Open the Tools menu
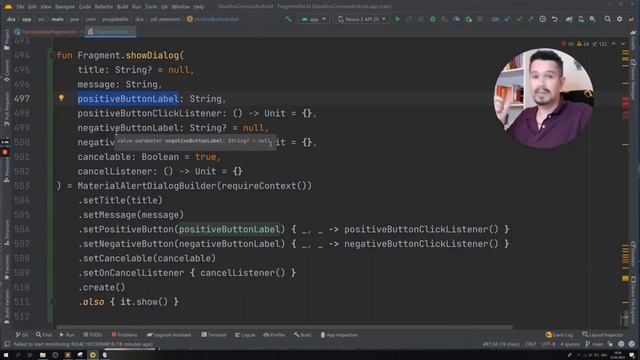Viewport: 640px width, 360px height. pos(151,7)
